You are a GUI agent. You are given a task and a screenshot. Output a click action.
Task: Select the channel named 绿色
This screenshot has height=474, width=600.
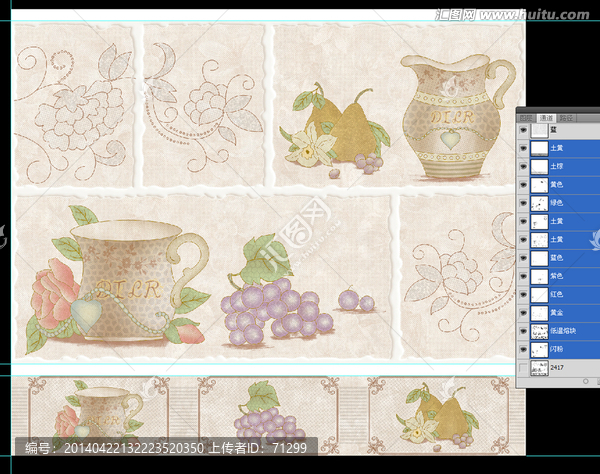(x=557, y=203)
